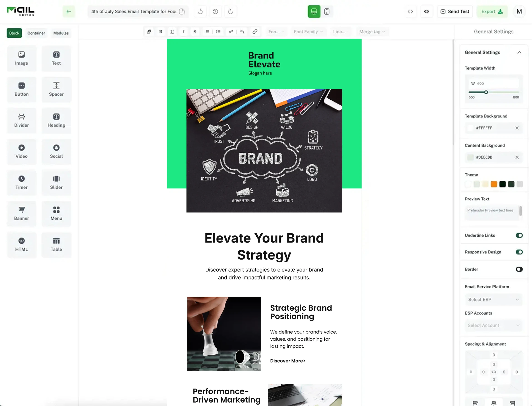Viewport: 532px width, 406px height.
Task: Click the Template Width slider handle
Action: point(486,92)
